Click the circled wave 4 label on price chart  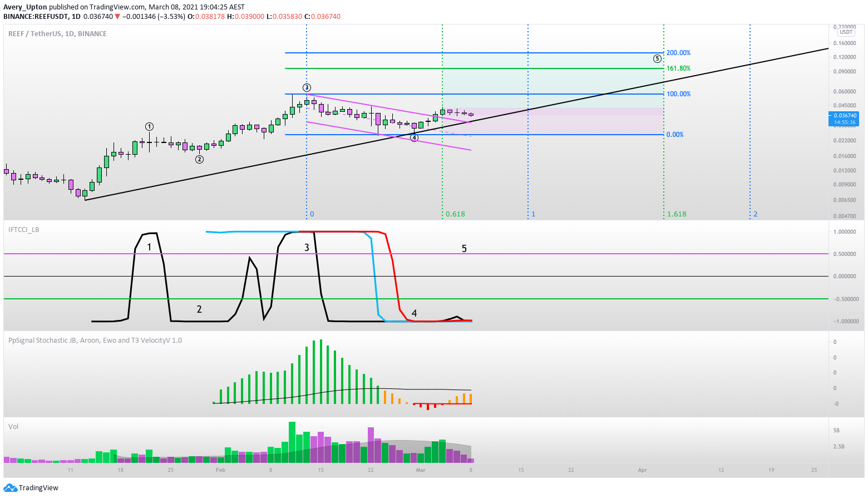[414, 138]
